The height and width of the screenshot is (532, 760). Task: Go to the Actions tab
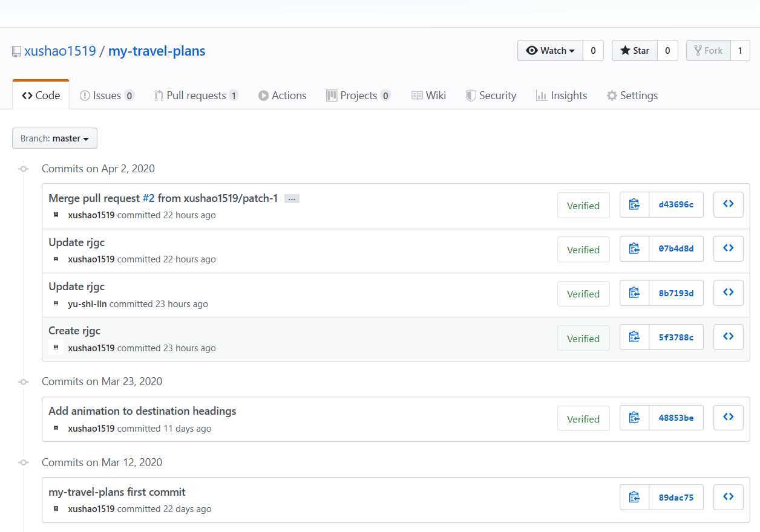click(x=283, y=95)
